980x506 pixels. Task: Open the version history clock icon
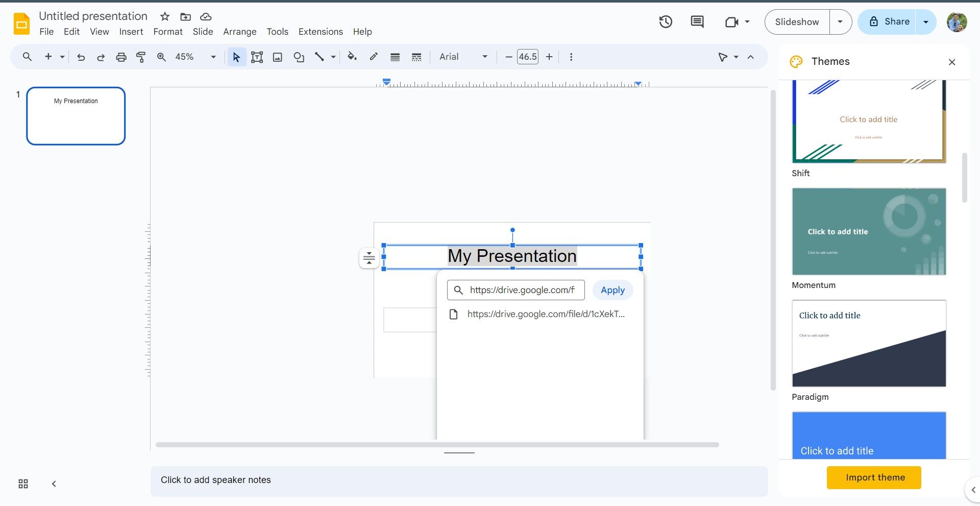pyautogui.click(x=666, y=22)
